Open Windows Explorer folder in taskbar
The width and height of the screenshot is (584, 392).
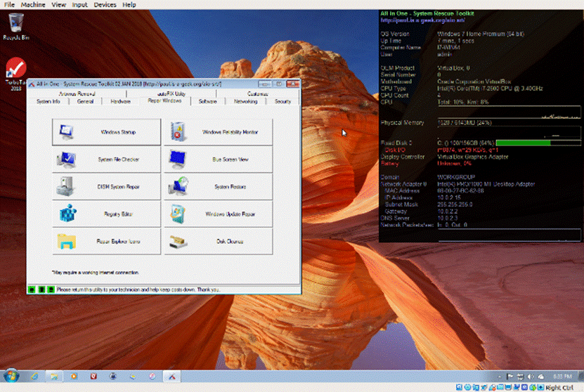54,377
